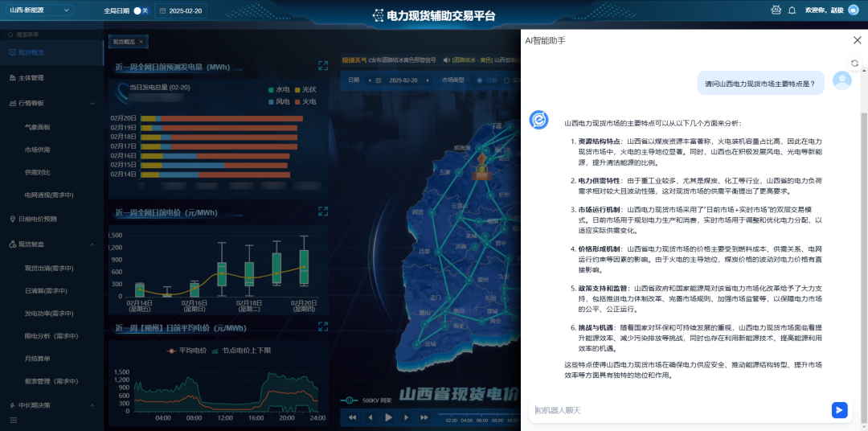The image size is (868, 431).
Task: Open the 2025-02-20 global date picker
Action: click(181, 11)
